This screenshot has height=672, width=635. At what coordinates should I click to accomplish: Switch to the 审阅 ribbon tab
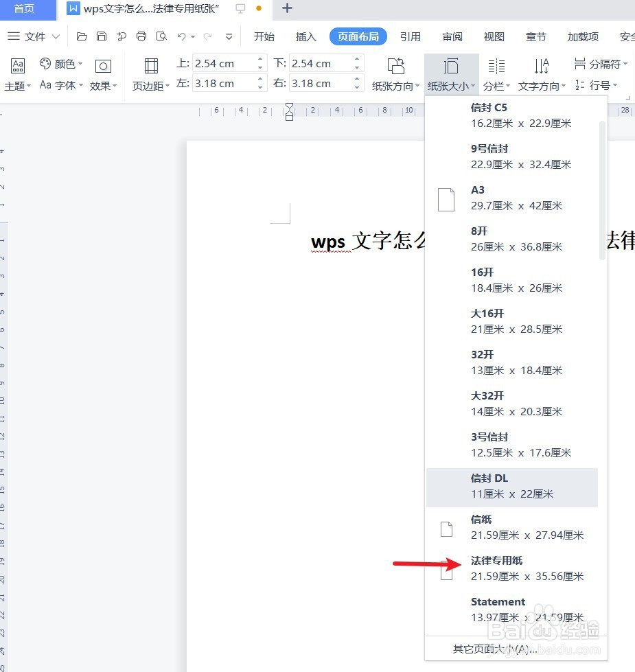pyautogui.click(x=452, y=37)
